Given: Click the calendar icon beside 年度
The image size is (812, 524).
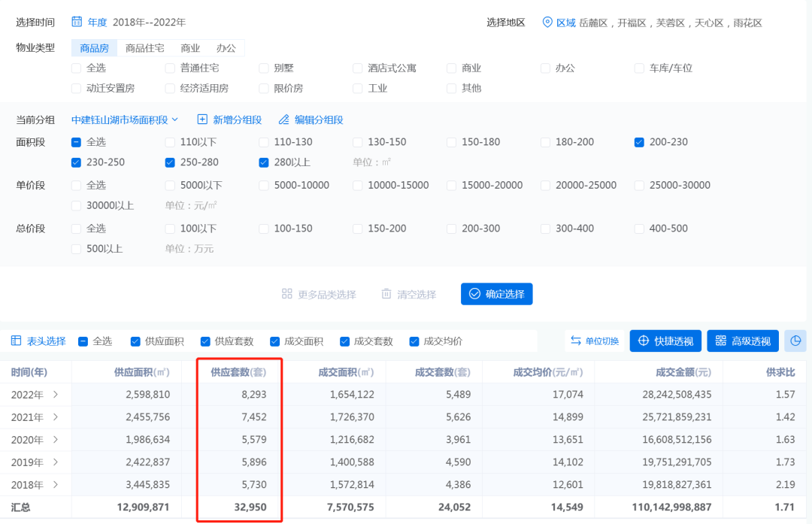Looking at the screenshot, I should tap(77, 22).
